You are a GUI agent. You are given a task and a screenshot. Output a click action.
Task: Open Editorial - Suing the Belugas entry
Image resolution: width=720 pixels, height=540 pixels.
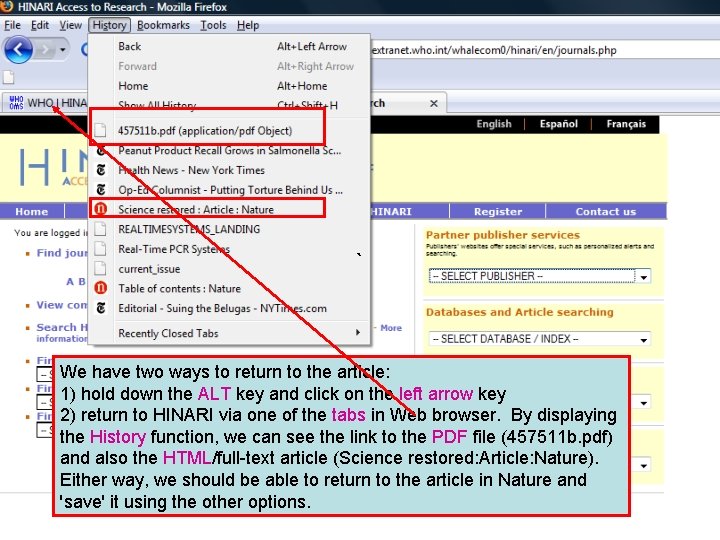(229, 309)
